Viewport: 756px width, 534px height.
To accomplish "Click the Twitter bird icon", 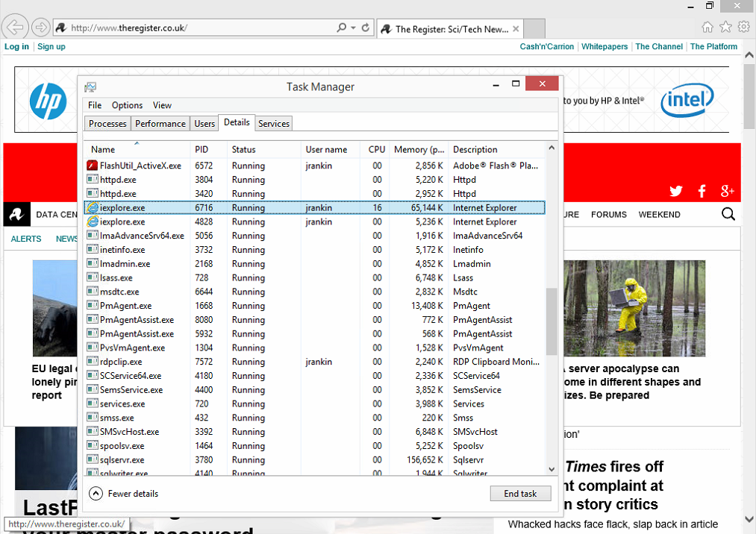I will click(x=676, y=191).
